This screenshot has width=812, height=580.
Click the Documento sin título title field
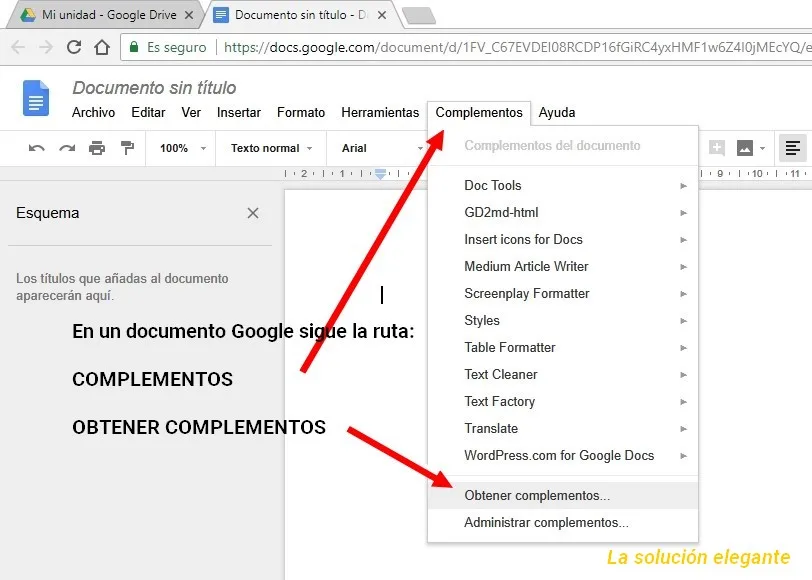point(154,89)
